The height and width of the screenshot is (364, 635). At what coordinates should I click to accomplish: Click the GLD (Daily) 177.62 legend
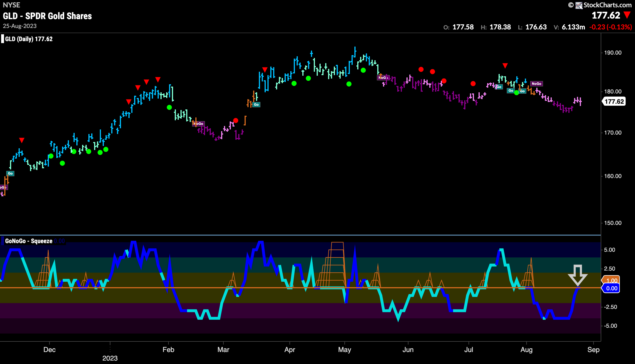(29, 39)
